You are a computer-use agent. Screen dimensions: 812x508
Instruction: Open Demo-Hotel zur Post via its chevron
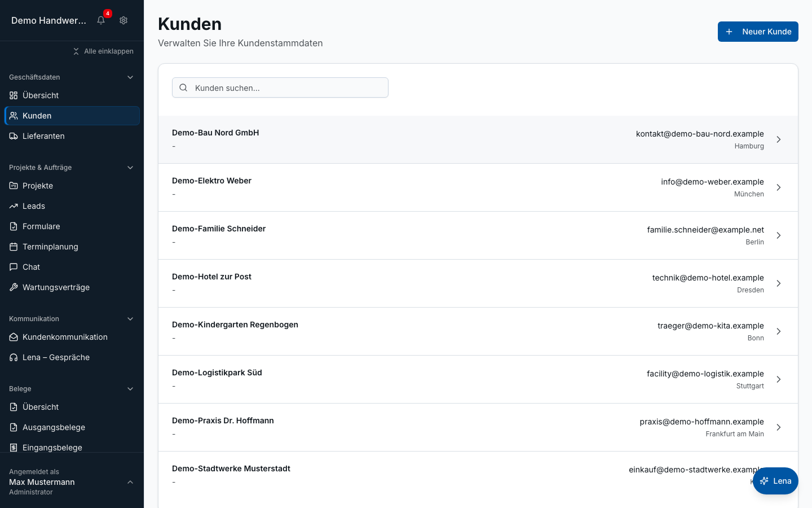tap(778, 283)
